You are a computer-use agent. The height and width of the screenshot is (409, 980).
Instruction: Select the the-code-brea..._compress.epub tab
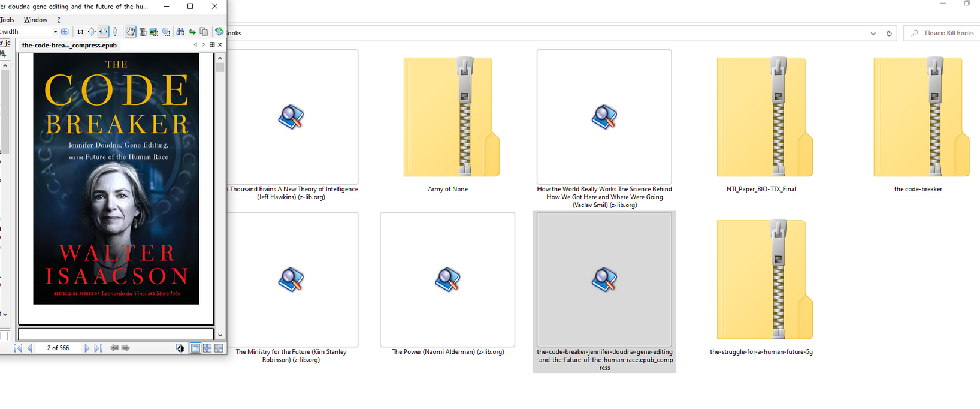[69, 45]
